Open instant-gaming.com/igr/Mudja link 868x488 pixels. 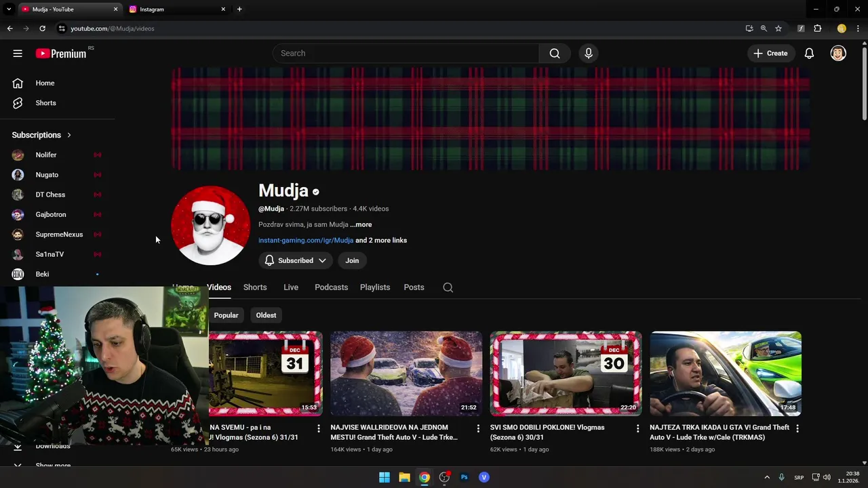point(306,241)
